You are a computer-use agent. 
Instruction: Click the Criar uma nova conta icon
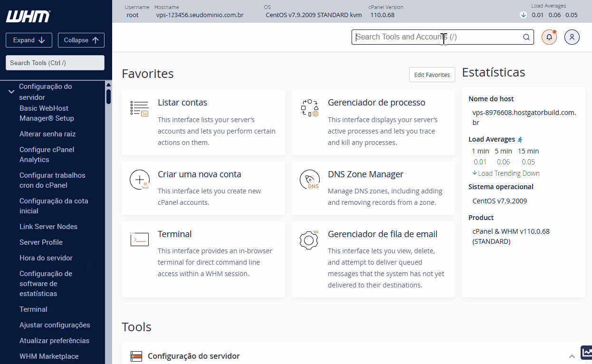[x=139, y=180]
